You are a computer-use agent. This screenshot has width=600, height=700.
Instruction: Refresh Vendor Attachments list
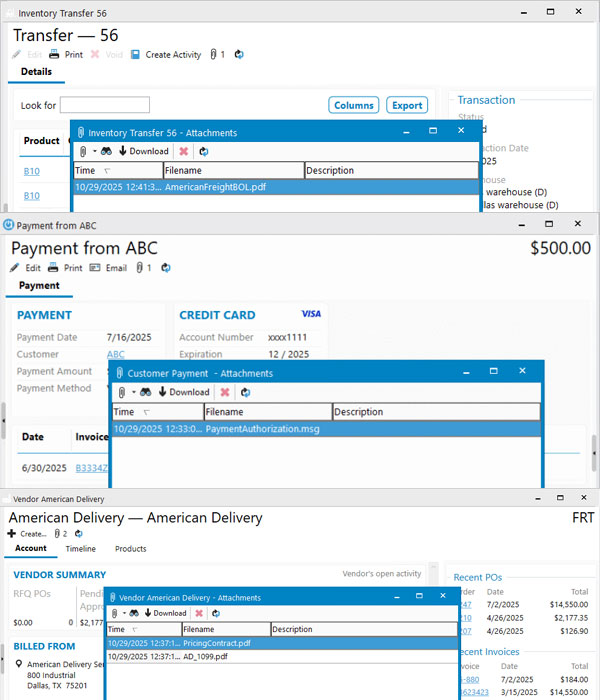click(216, 613)
